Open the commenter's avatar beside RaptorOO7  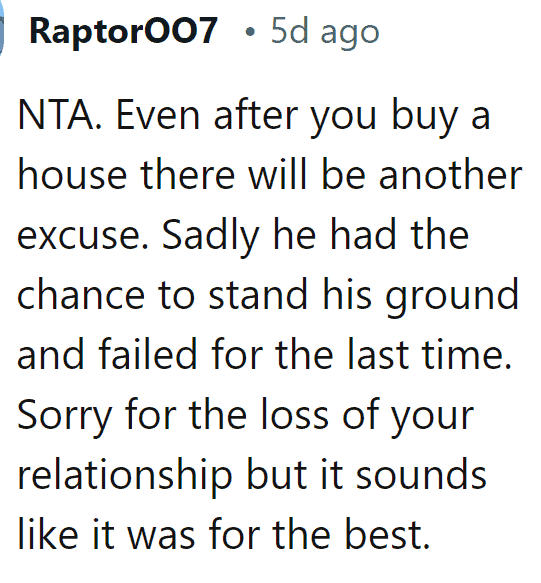(1, 30)
